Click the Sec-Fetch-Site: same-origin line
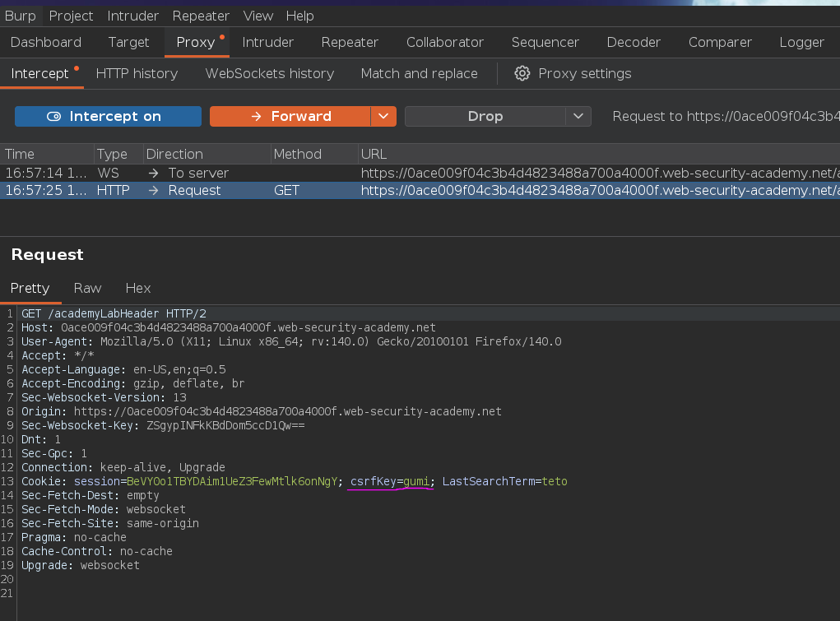The width and height of the screenshot is (840, 621). pos(110,523)
